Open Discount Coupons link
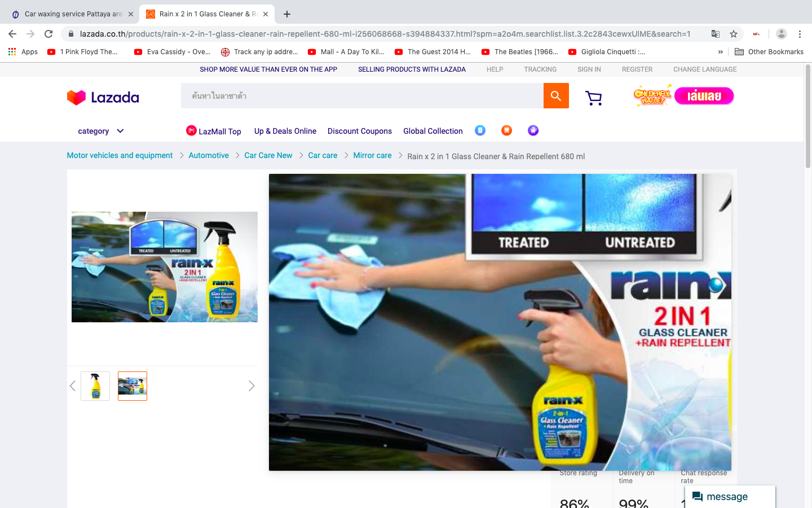Viewport: 812px width, 508px height. 360,131
